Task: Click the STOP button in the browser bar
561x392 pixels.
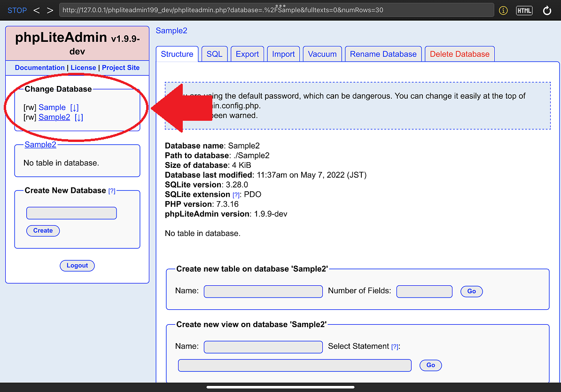Action: [x=17, y=10]
